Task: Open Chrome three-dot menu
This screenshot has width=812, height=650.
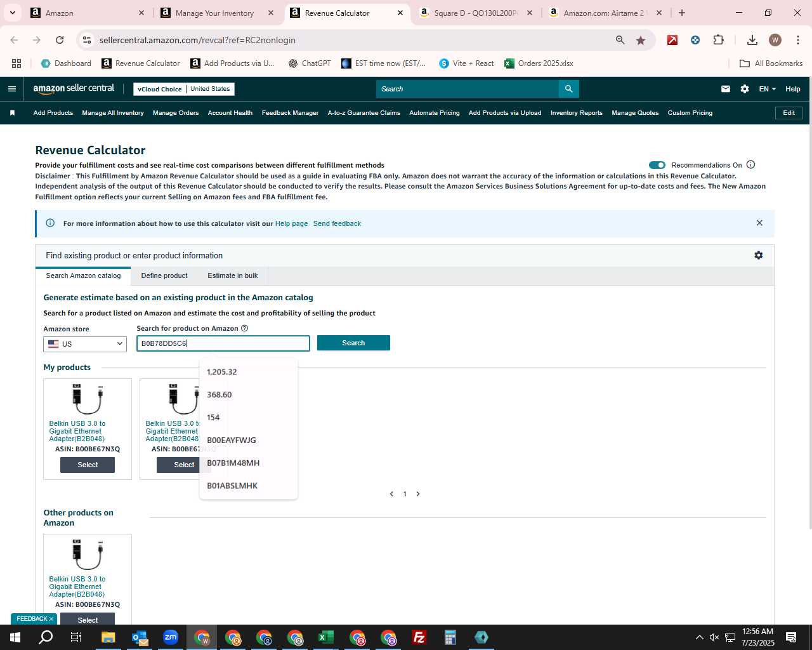Action: [798, 40]
